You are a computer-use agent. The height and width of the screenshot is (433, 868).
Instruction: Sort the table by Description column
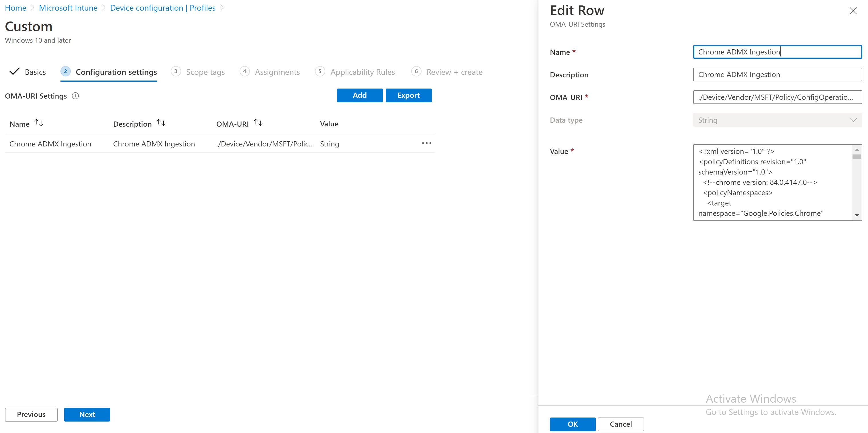pyautogui.click(x=161, y=122)
